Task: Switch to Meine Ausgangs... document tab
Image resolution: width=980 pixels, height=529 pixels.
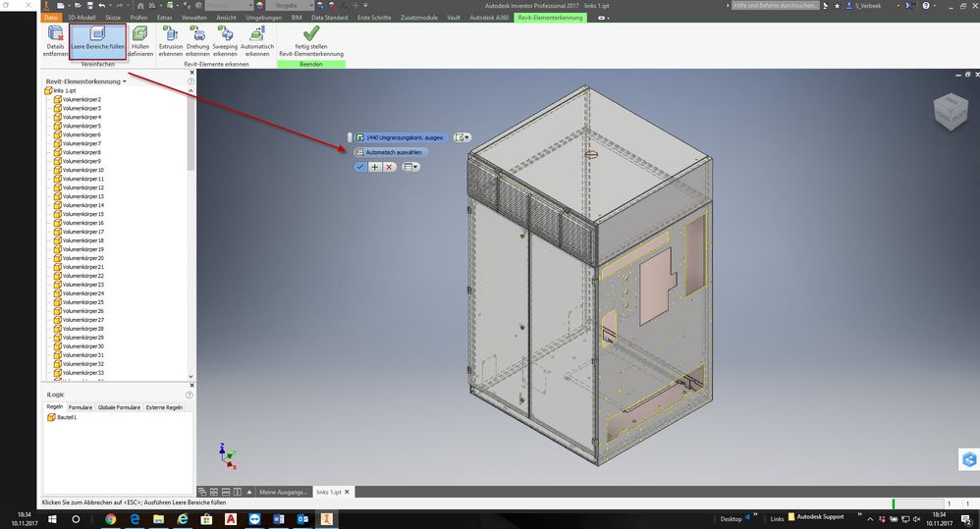Action: [284, 492]
